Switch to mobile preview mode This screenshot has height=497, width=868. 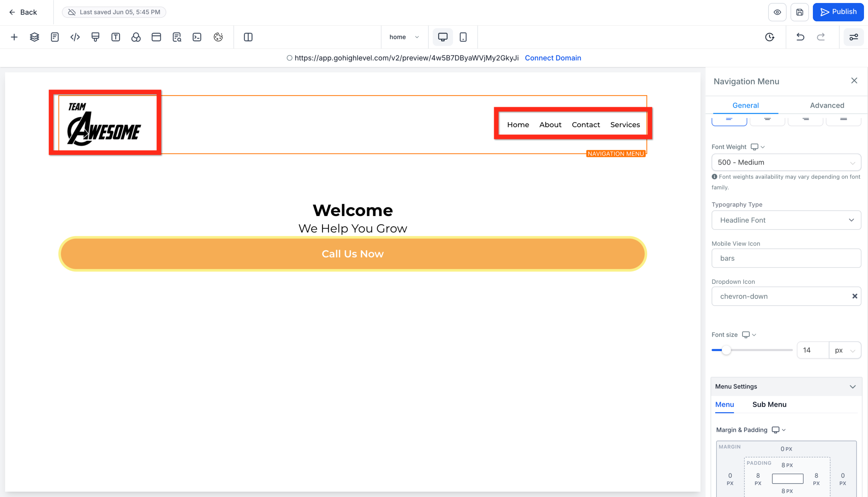(463, 37)
